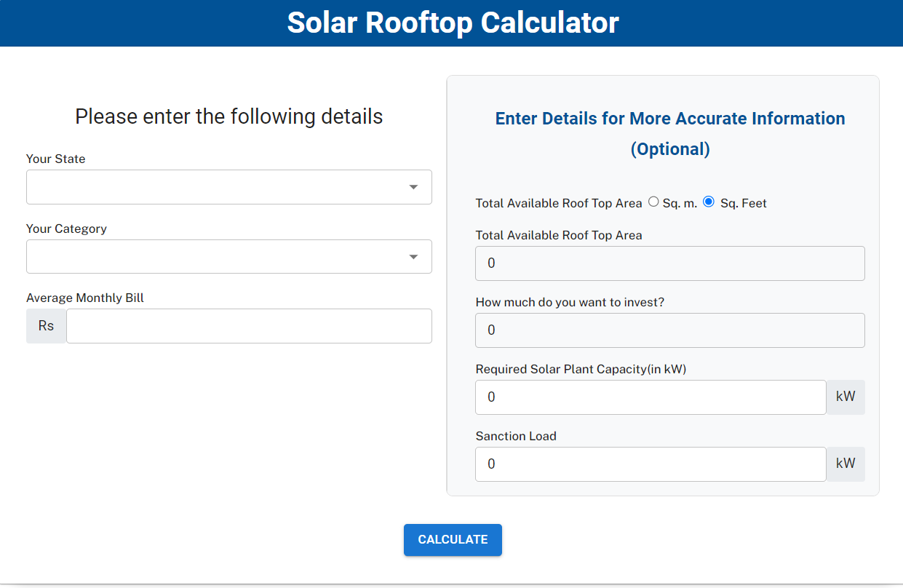The image size is (903, 588).
Task: Click the 'Your State' label
Action: 56,159
